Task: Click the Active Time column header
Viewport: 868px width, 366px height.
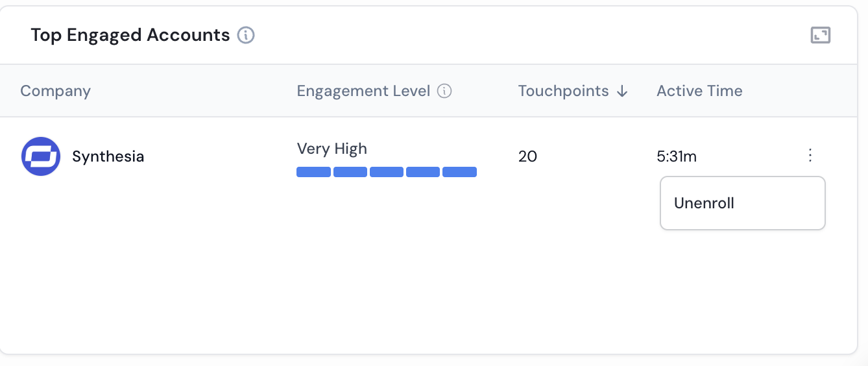Action: pyautogui.click(x=699, y=91)
